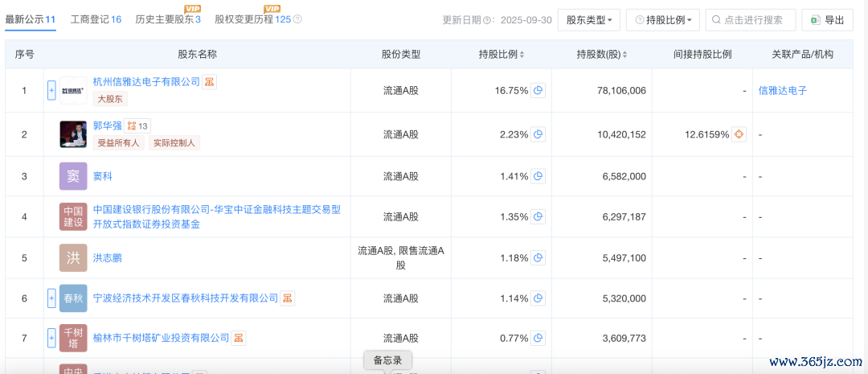
Task: Click the related companies badge 13 beside 郭华强
Action: click(x=137, y=125)
